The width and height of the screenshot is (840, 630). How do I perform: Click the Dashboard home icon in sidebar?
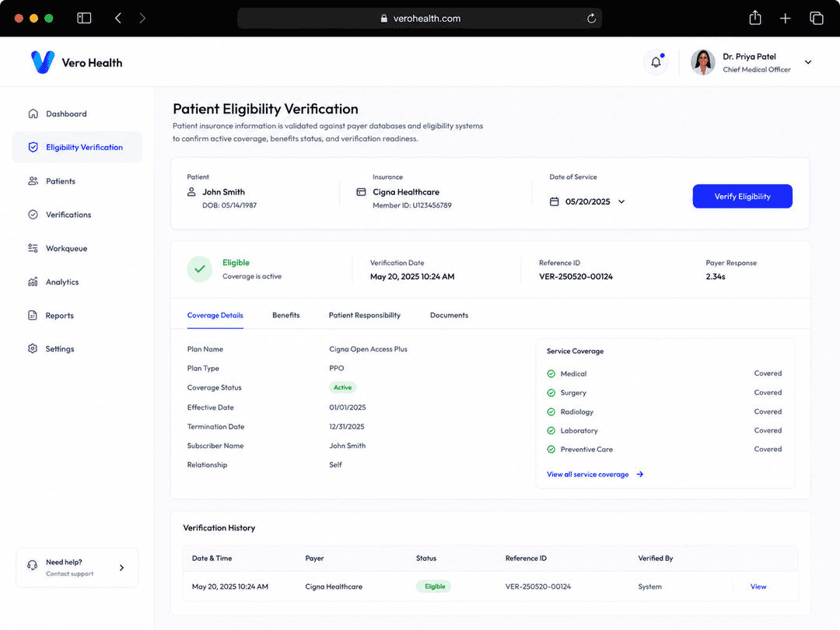tap(33, 114)
